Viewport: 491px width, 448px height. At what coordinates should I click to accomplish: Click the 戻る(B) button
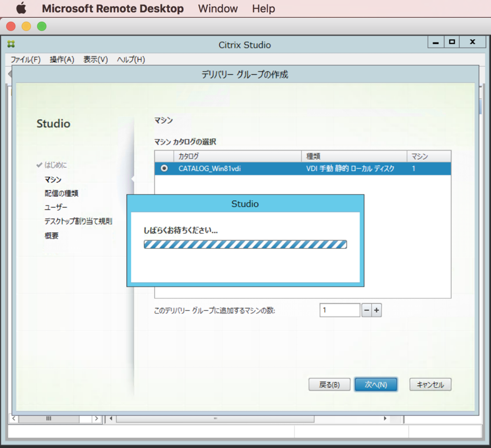329,384
